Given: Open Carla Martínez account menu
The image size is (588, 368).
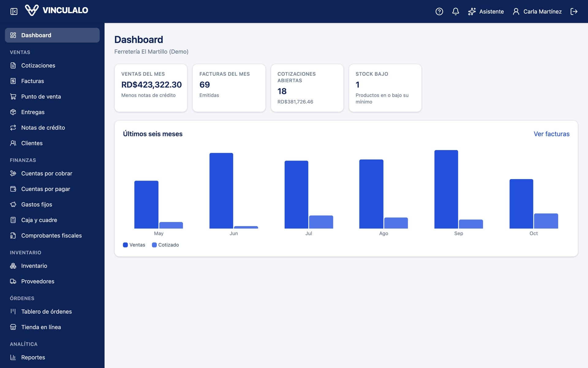Looking at the screenshot, I should pos(537,11).
